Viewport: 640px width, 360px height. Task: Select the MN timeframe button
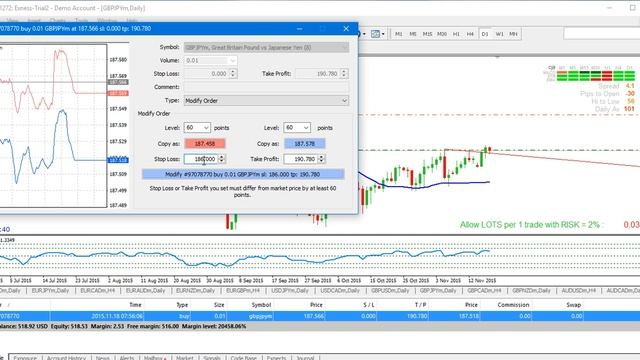coord(513,34)
